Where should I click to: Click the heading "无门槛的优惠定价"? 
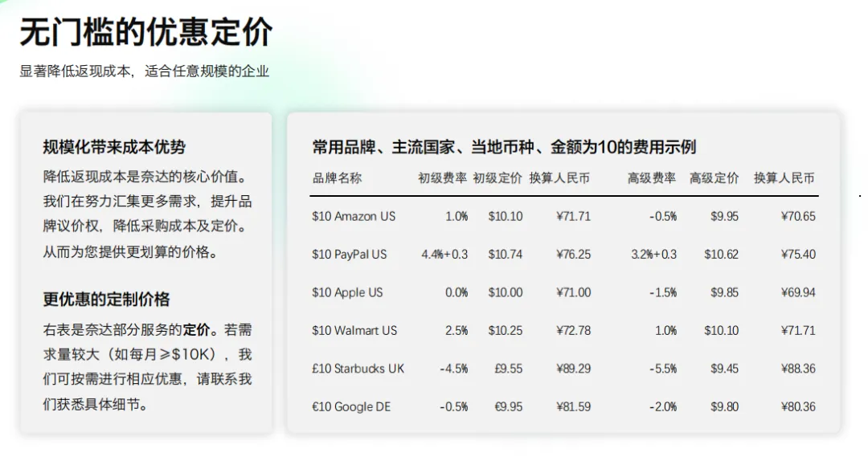[146, 31]
